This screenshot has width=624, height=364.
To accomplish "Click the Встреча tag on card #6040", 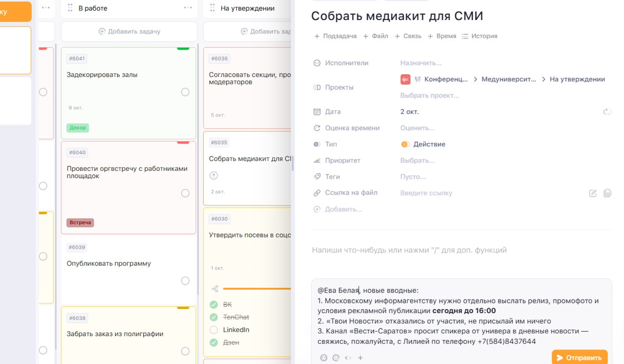I will [x=80, y=222].
